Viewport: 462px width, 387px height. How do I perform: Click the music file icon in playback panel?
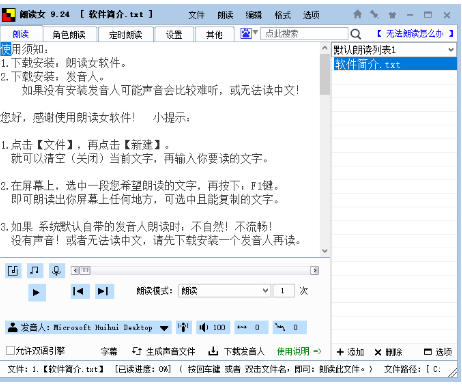pos(13,270)
